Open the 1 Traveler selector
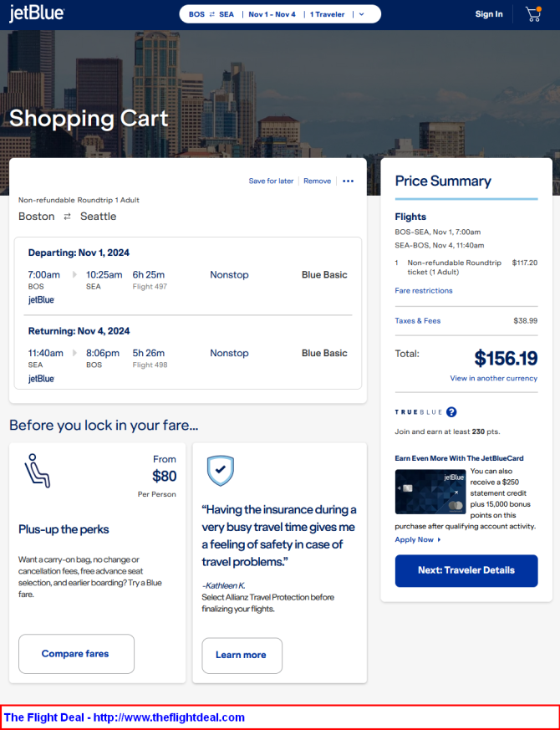560x730 pixels. [x=328, y=14]
